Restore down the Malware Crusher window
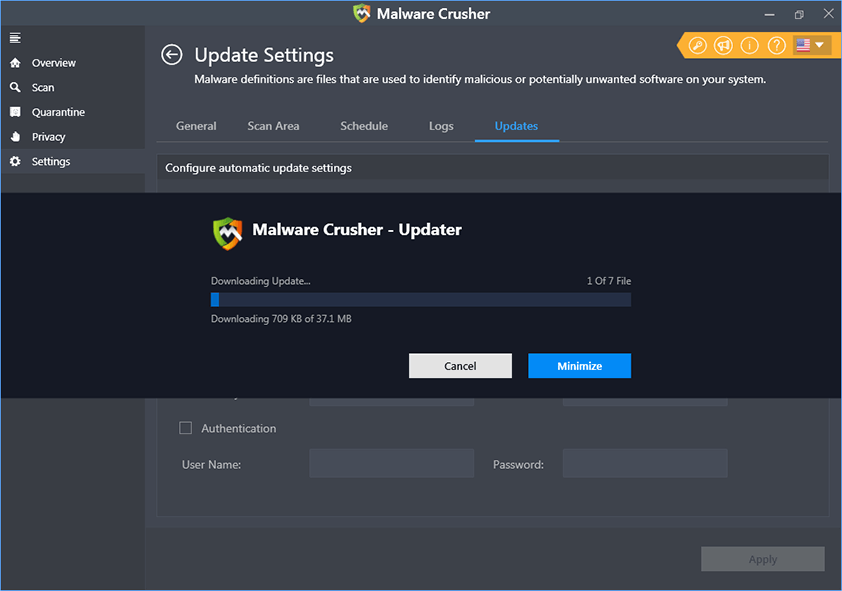 (799, 14)
